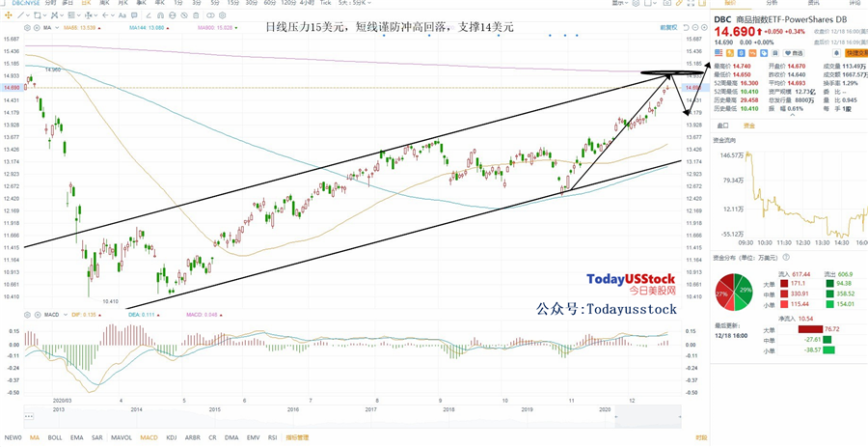Zoom out chart with the minus circle

point(694,28)
